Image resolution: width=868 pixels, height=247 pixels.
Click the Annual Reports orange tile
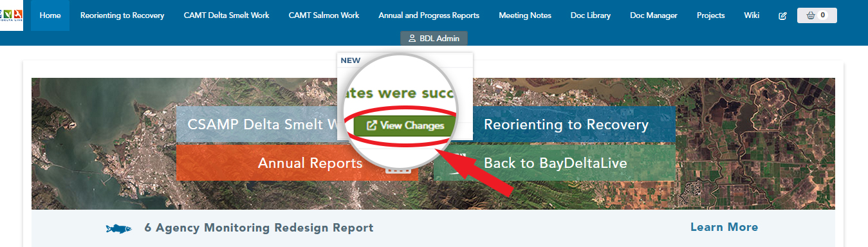[297, 163]
